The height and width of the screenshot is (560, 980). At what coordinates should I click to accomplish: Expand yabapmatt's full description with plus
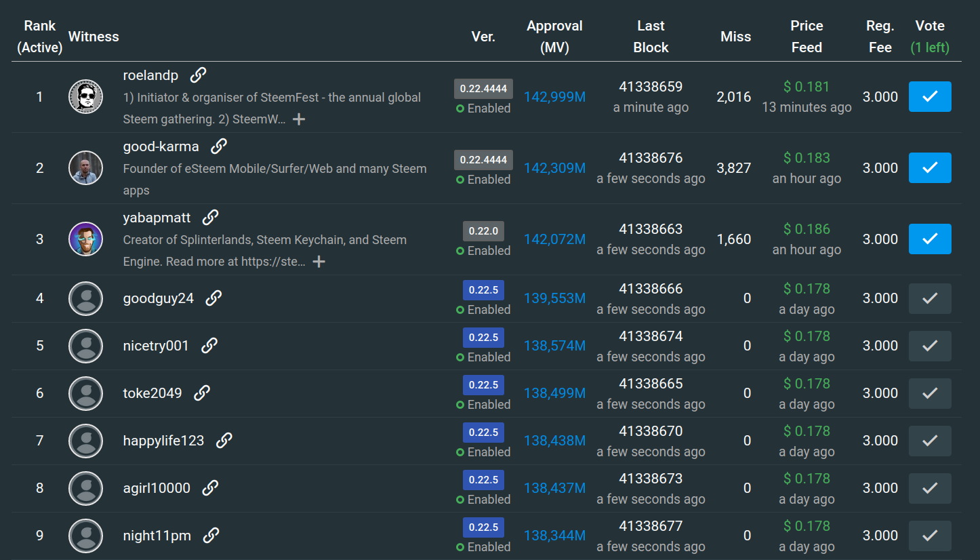coord(319,262)
